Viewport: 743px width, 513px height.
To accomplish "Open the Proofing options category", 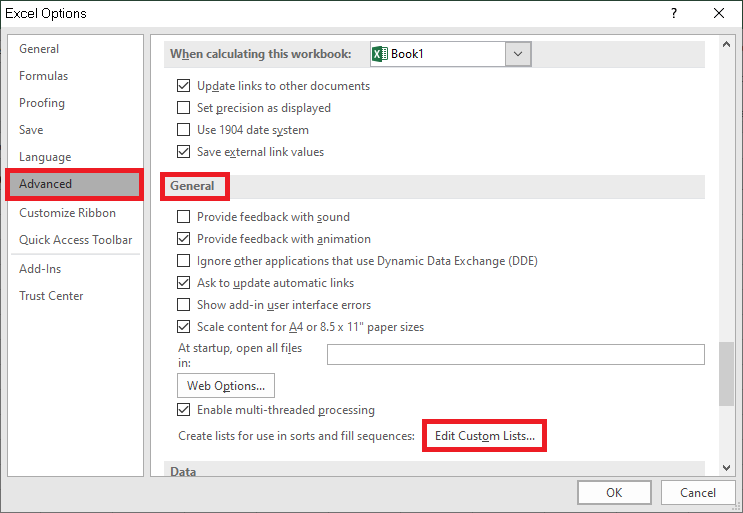I will click(42, 103).
